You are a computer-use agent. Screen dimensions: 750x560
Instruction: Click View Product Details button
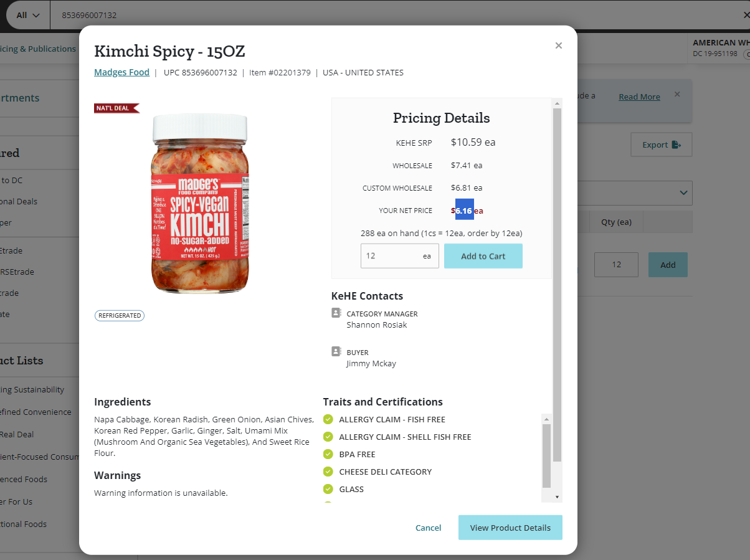tap(510, 528)
